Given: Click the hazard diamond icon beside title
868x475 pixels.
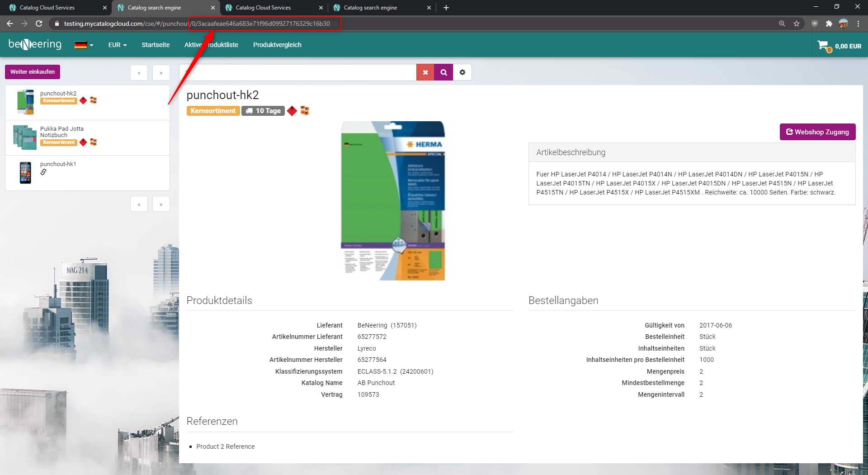Looking at the screenshot, I should click(292, 111).
